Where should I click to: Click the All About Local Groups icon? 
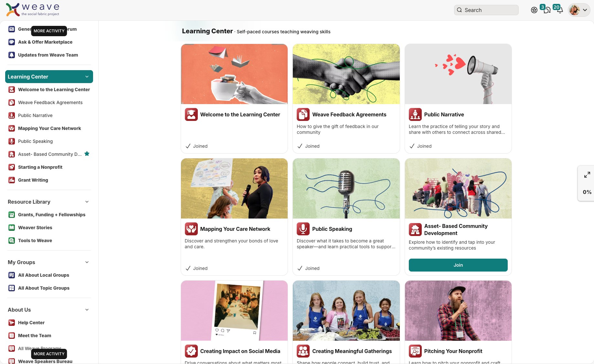click(12, 275)
